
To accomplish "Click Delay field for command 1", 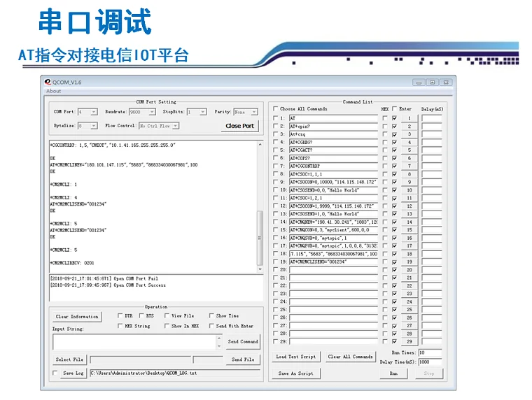I will pos(432,118).
